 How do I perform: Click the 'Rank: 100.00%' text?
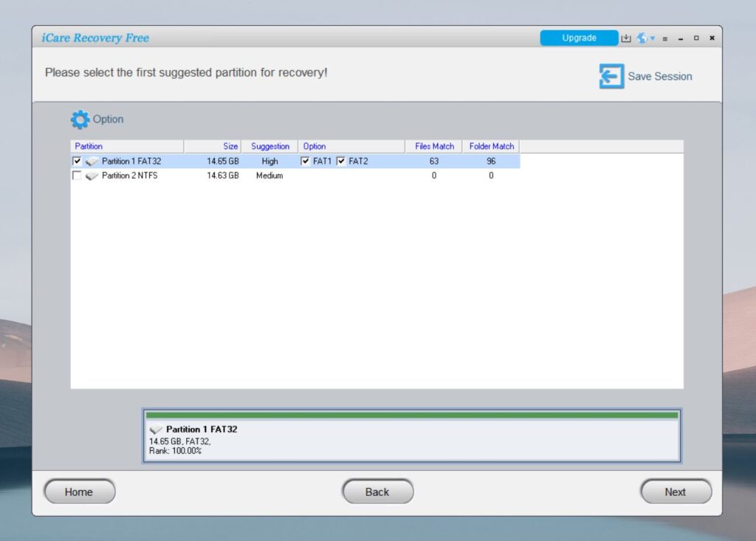point(176,451)
